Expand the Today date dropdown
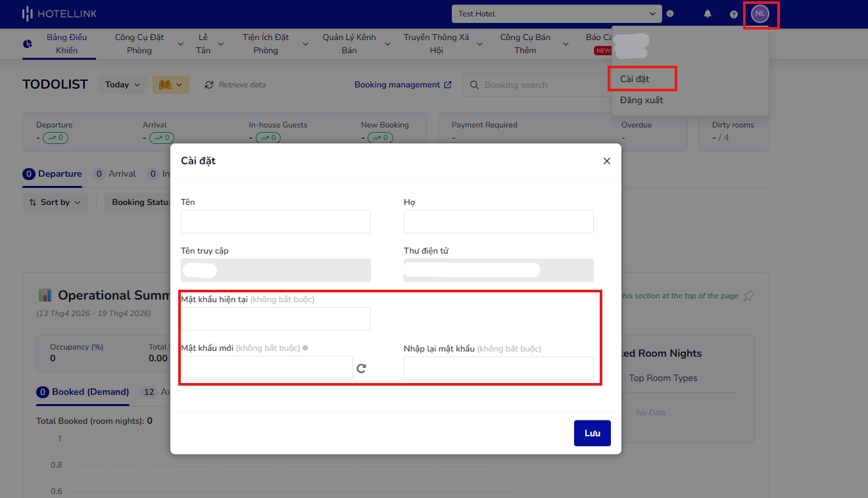Image resolution: width=868 pixels, height=498 pixels. (123, 85)
